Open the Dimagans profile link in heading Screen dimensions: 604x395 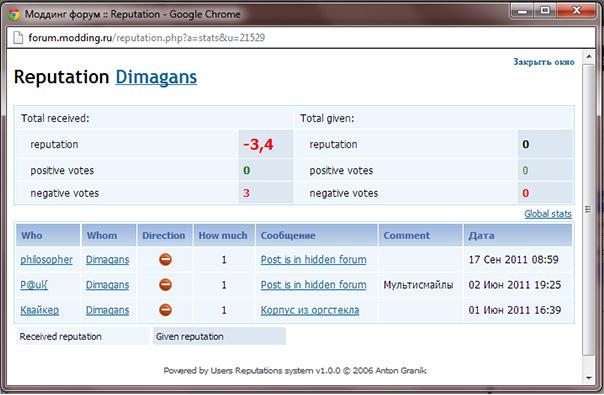(156, 77)
